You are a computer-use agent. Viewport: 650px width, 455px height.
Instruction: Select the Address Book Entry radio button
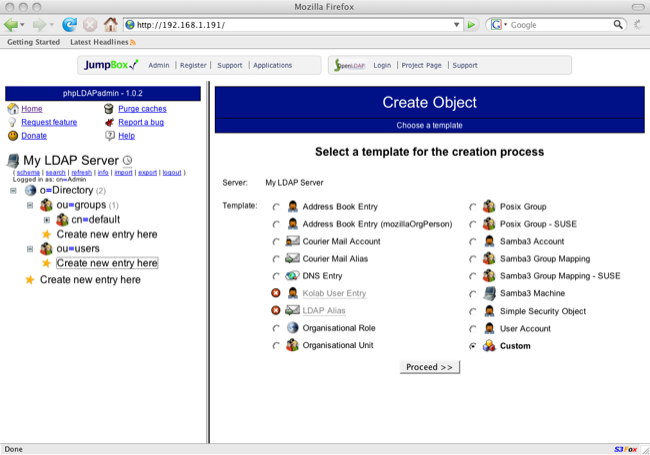[276, 207]
